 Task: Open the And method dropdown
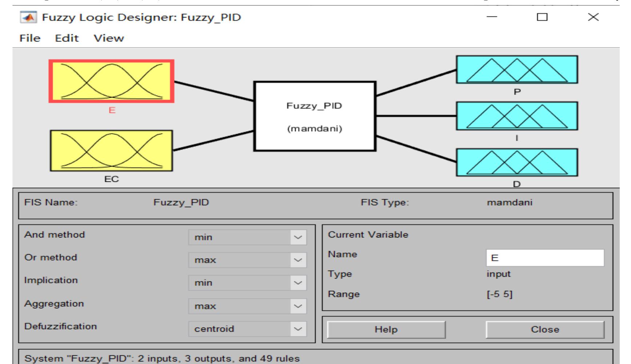(x=247, y=237)
